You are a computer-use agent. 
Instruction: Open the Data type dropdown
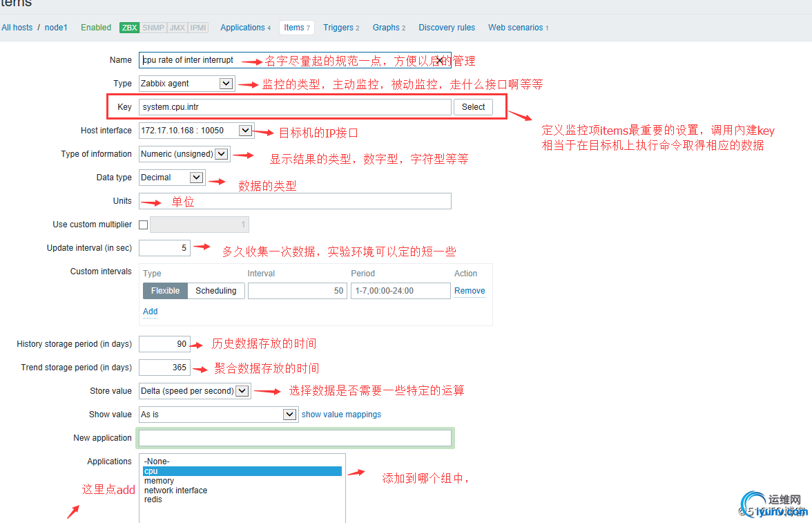pos(172,178)
